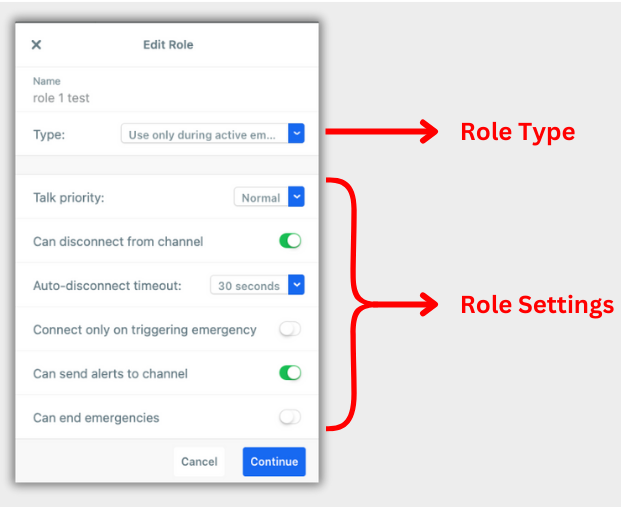
Task: Click the 'Type:' label
Action: click(x=49, y=135)
